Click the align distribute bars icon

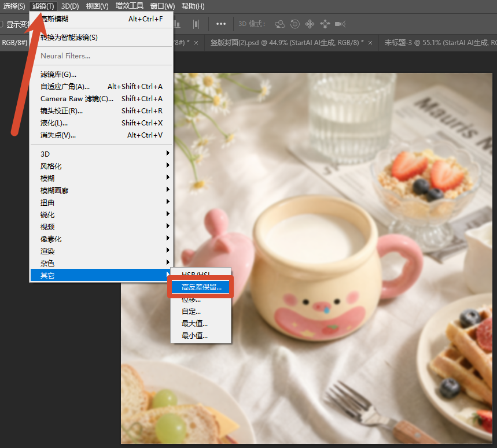click(196, 24)
